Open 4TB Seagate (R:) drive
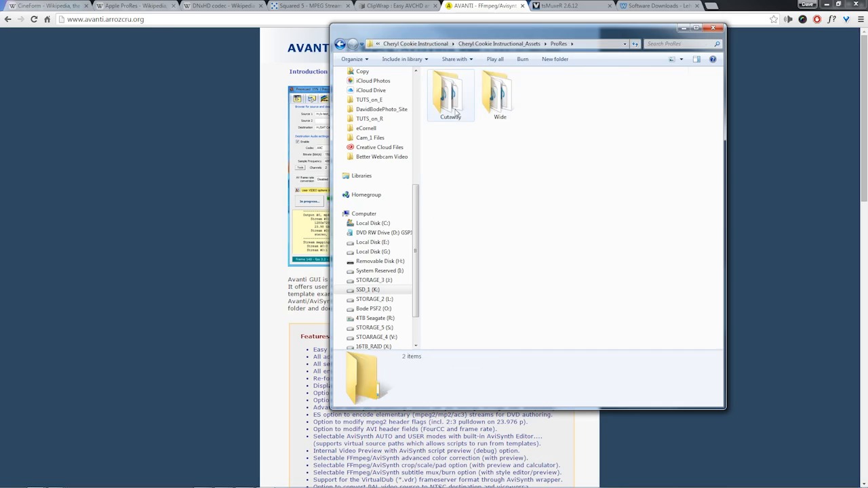Viewport: 868px width, 488px height. (x=375, y=318)
